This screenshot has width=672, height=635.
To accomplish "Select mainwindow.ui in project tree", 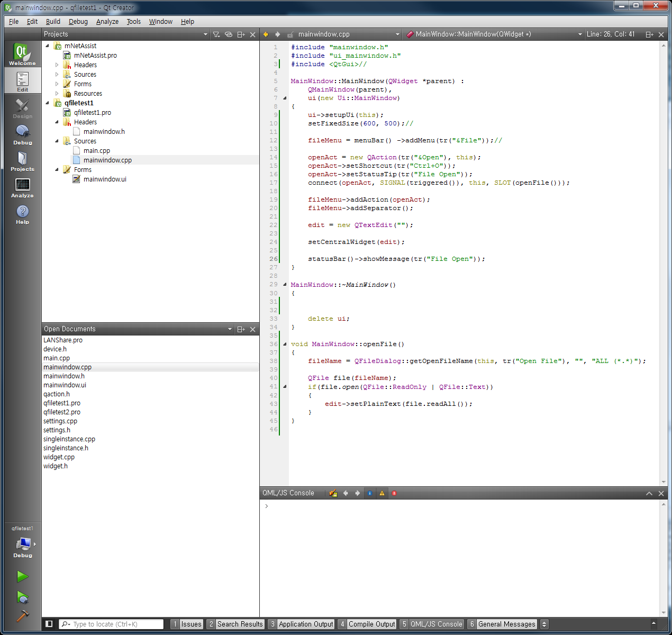I will (105, 179).
